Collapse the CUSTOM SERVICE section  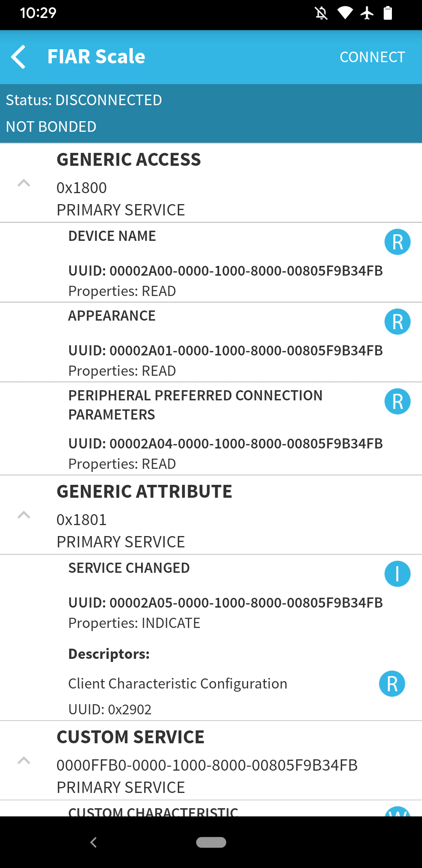coord(24,760)
